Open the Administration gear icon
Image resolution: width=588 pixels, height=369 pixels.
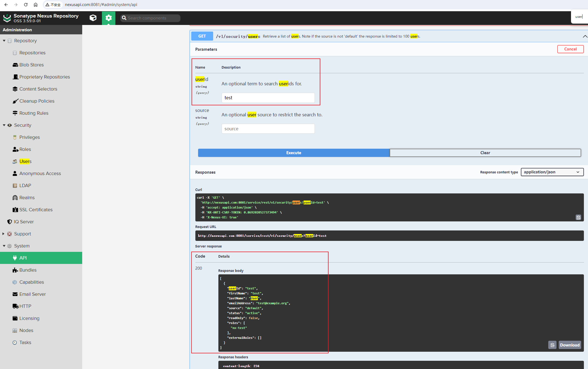click(x=109, y=18)
